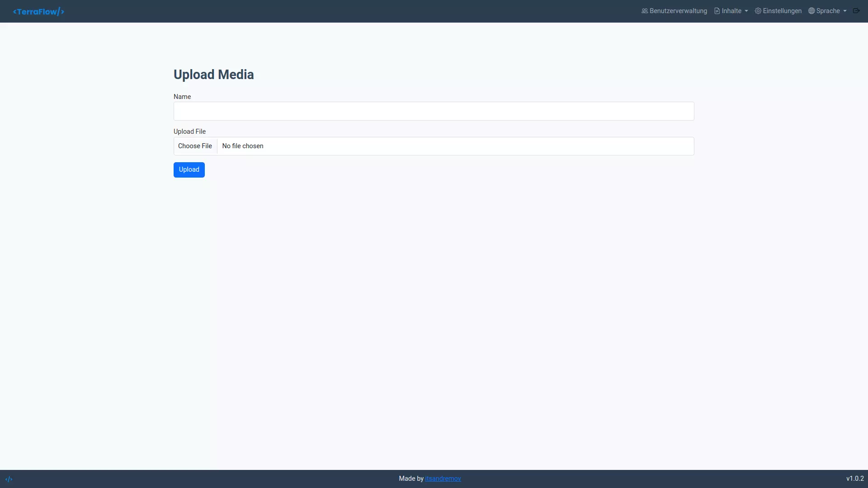Viewport: 868px width, 488px height.
Task: Select a file via Choose File button
Action: pos(195,145)
